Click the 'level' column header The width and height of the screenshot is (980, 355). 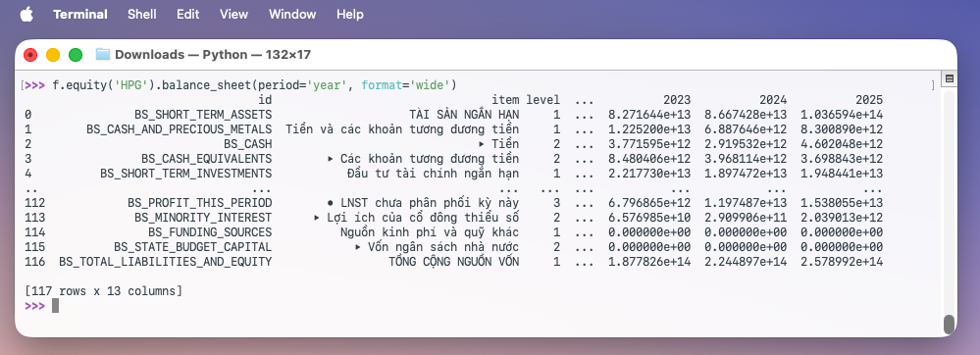543,100
